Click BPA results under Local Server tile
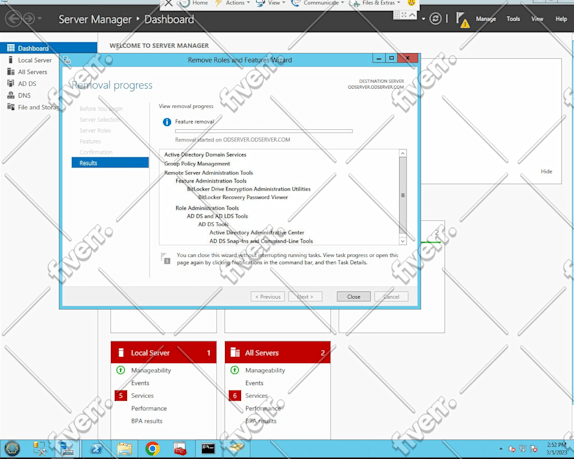The width and height of the screenshot is (574, 459). (x=147, y=421)
